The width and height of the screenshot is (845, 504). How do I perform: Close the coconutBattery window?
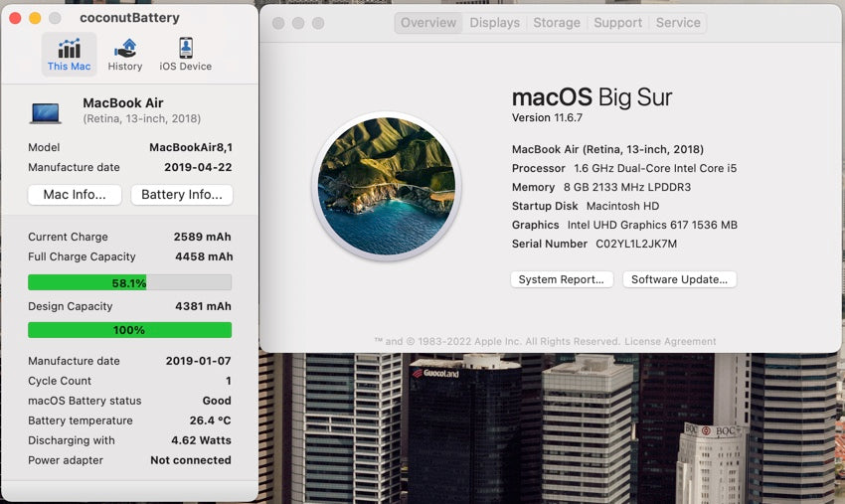pos(15,18)
